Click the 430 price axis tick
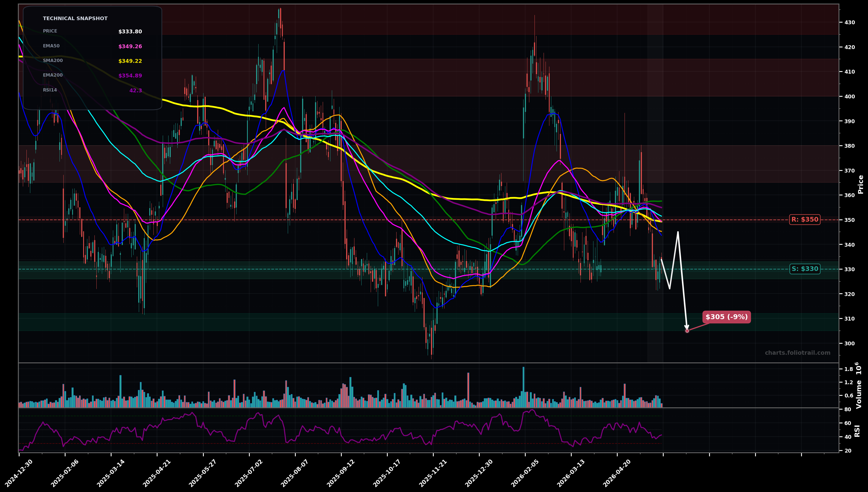 coord(850,22)
